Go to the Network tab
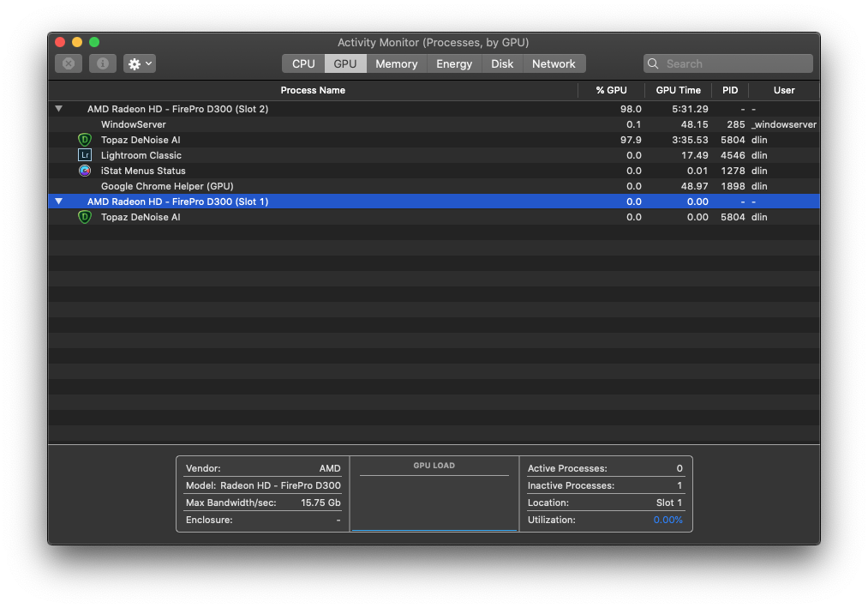868x608 pixels. coord(554,63)
